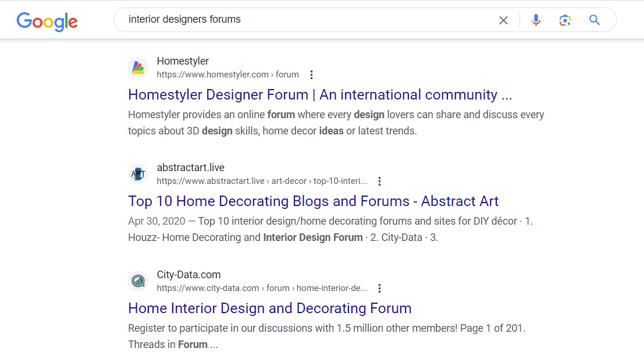Open the Google logo homepage link
The image size is (644, 362).
(x=47, y=22)
